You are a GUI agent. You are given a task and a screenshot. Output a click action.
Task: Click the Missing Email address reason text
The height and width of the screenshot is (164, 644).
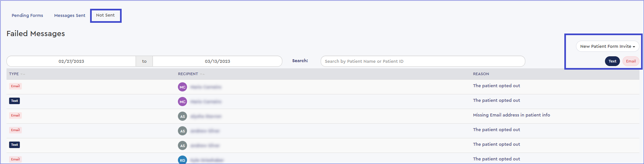(511, 115)
